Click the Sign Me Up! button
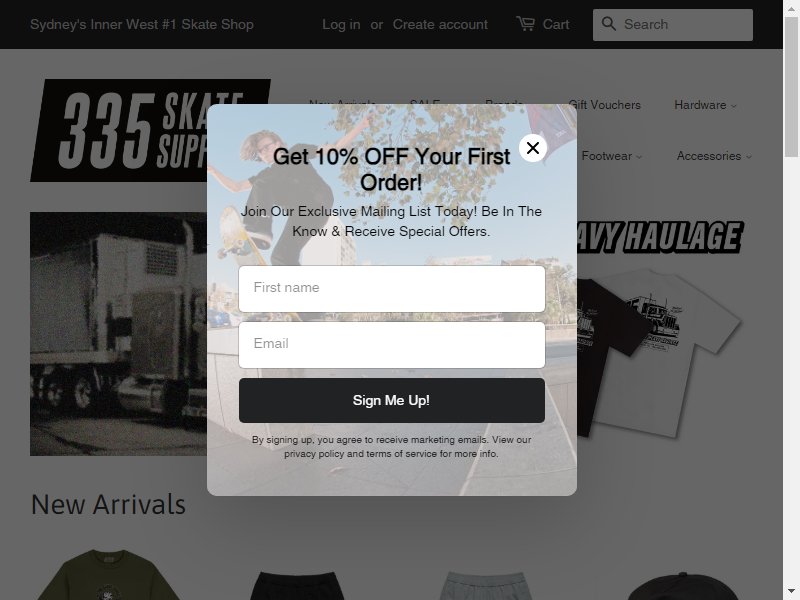The width and height of the screenshot is (800, 600). (391, 401)
